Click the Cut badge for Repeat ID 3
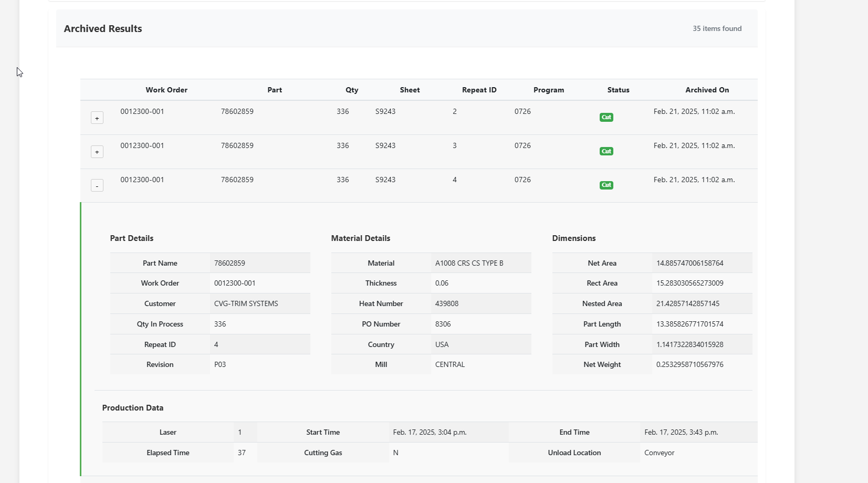868x483 pixels. (x=606, y=151)
